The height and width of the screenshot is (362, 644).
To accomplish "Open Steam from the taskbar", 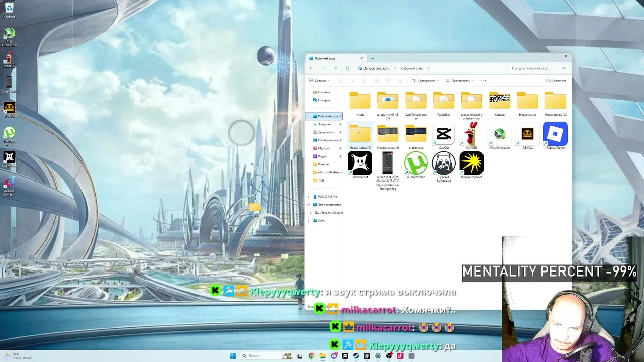I will click(x=356, y=356).
